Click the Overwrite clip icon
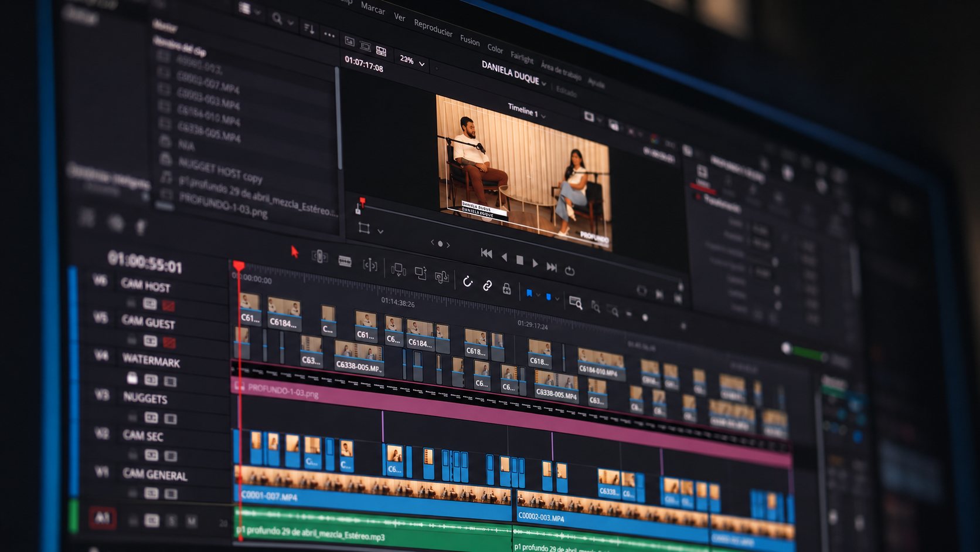This screenshot has width=980, height=552. [x=420, y=273]
